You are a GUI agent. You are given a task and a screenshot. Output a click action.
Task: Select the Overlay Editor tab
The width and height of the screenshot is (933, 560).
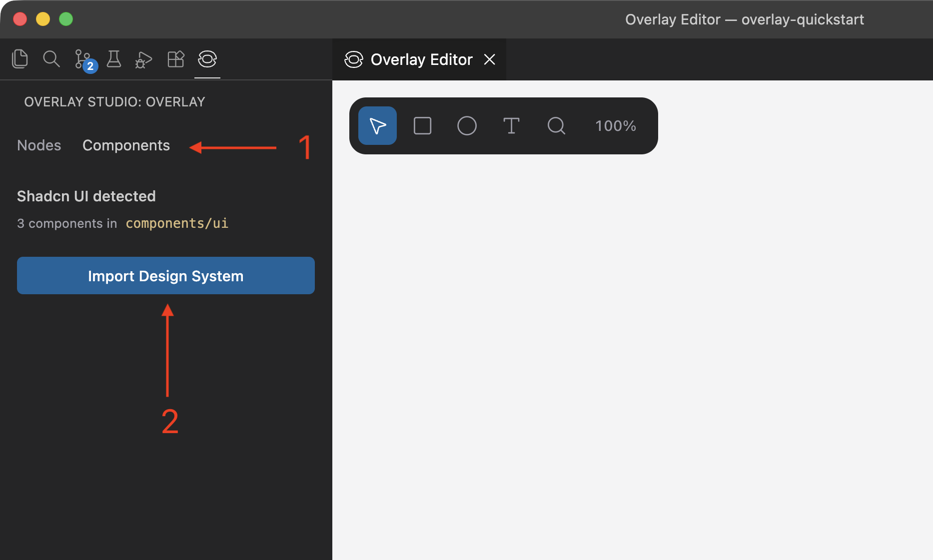[419, 59]
